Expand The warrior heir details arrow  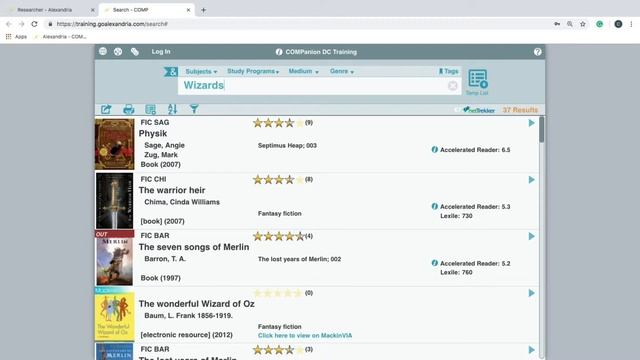(531, 180)
